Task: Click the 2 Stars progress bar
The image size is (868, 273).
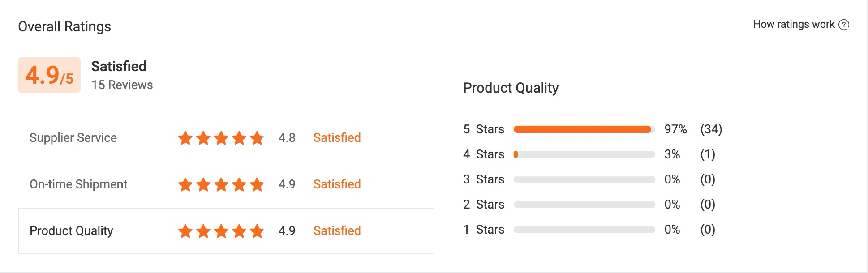Action: [x=584, y=205]
